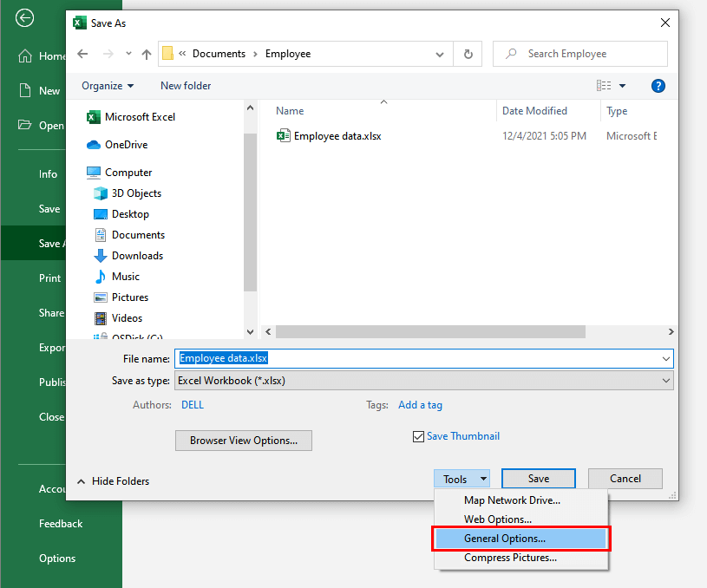Collapse the pane with Hide Folders
Screen dimensions: 707x588
point(113,481)
